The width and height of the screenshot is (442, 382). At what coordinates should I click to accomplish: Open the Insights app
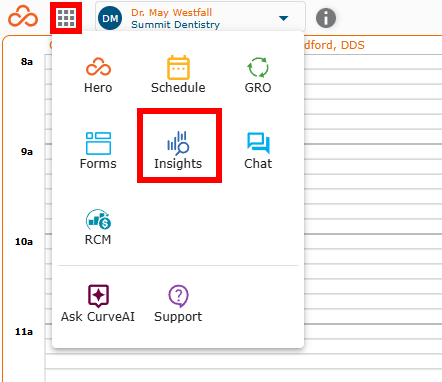pyautogui.click(x=178, y=150)
